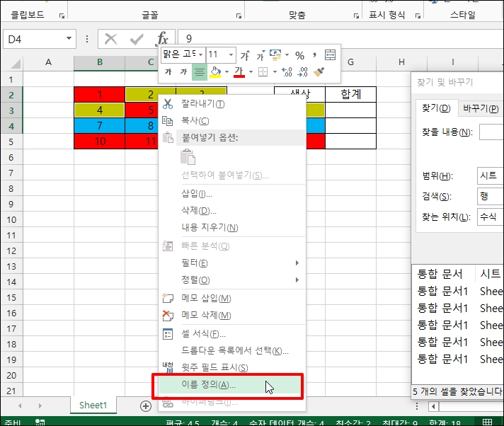Choose 메모 삽입 from context menu
Viewport: 504px width, 426px height.
click(x=231, y=299)
